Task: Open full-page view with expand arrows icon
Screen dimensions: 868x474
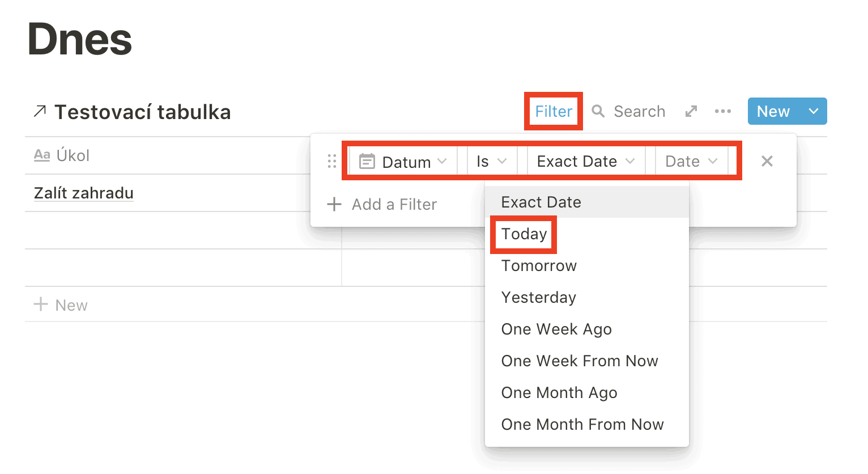Action: tap(691, 111)
